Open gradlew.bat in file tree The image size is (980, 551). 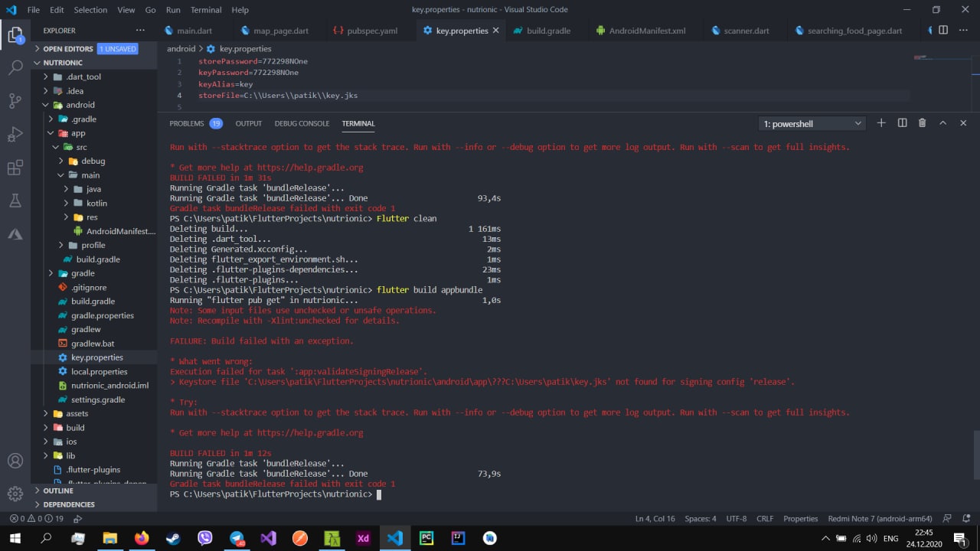pyautogui.click(x=93, y=344)
